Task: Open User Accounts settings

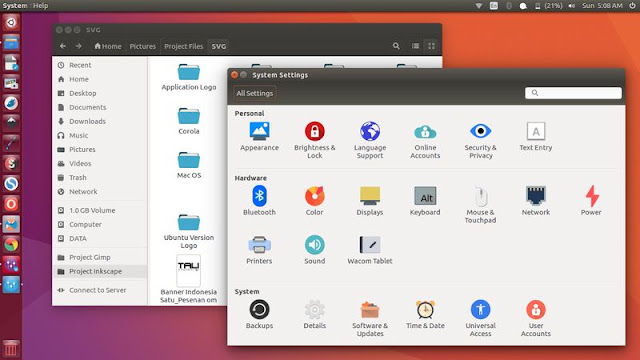Action: pos(536,318)
